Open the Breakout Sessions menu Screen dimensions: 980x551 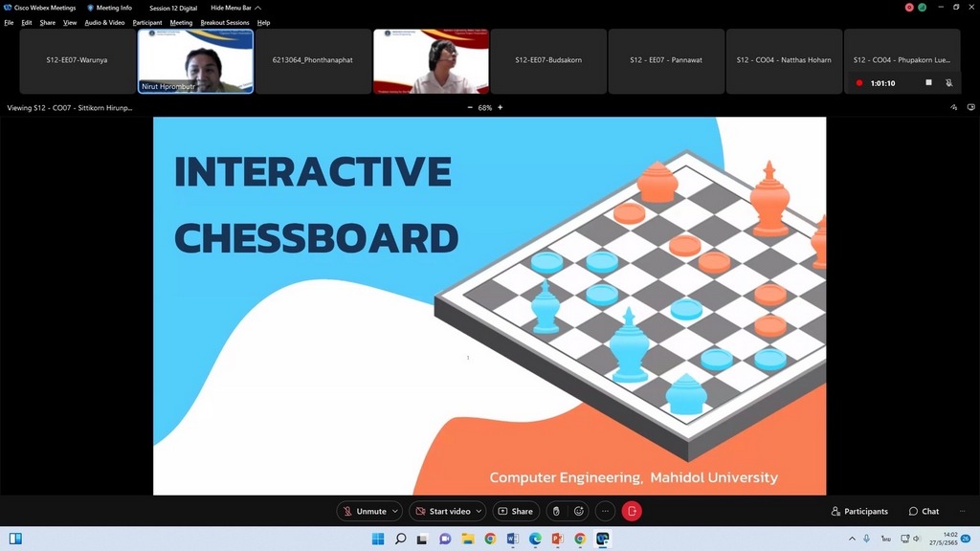[x=224, y=22]
